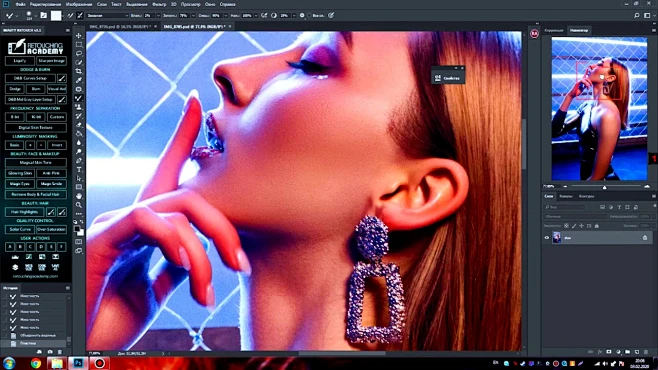The image size is (658, 370).
Task: Toggle the sample all layers checkbox in options bar
Action: [x=310, y=16]
